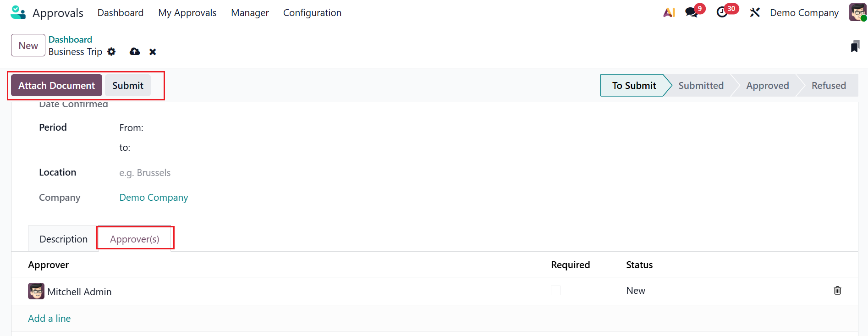The width and height of the screenshot is (868, 336).
Task: Open the AI assistant icon
Action: point(669,12)
